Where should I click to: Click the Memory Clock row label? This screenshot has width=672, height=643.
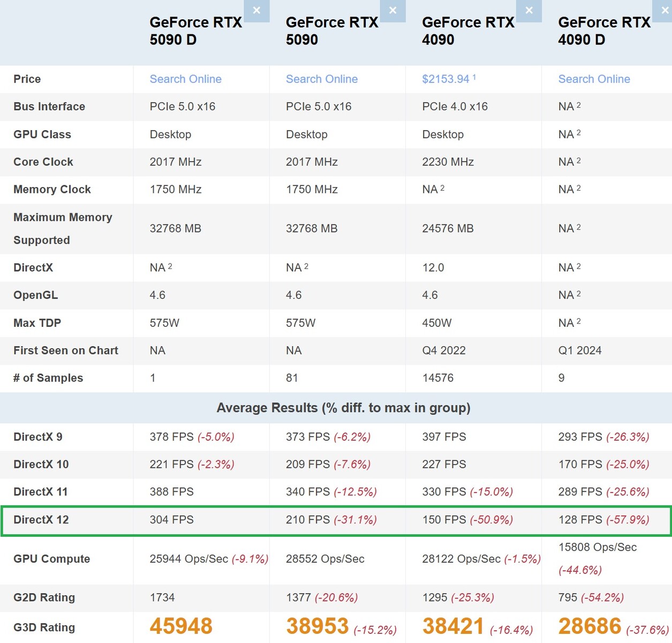pyautogui.click(x=52, y=190)
